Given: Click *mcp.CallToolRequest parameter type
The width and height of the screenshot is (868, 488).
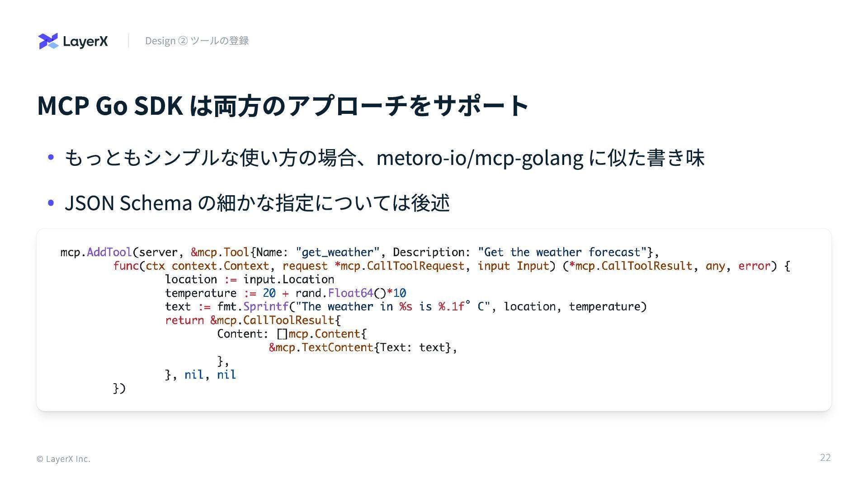Looking at the screenshot, I should click(399, 266).
